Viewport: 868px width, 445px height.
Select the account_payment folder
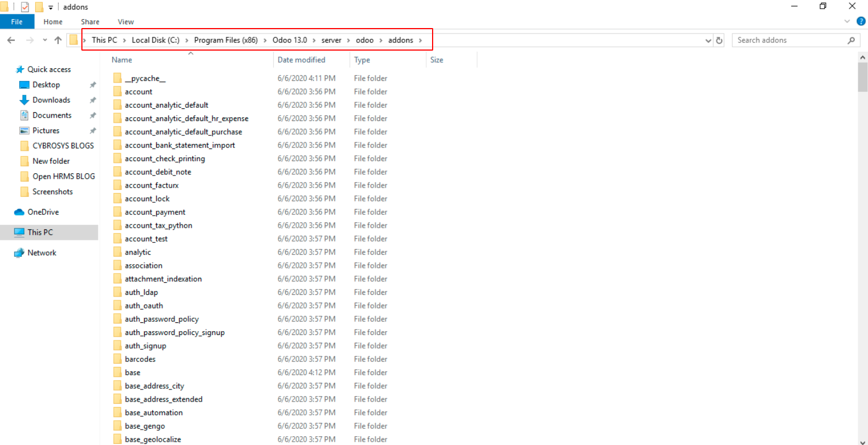click(155, 212)
